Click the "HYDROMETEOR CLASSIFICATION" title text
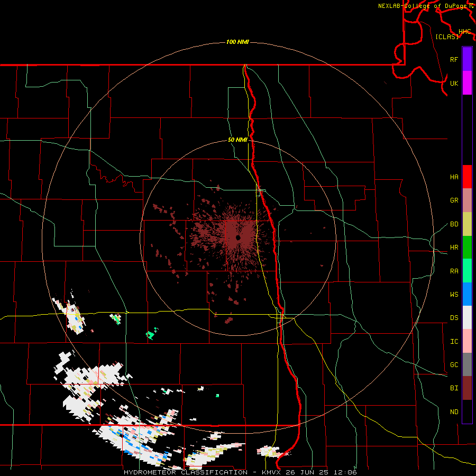Screen dimensions: 476x476 pos(186,472)
